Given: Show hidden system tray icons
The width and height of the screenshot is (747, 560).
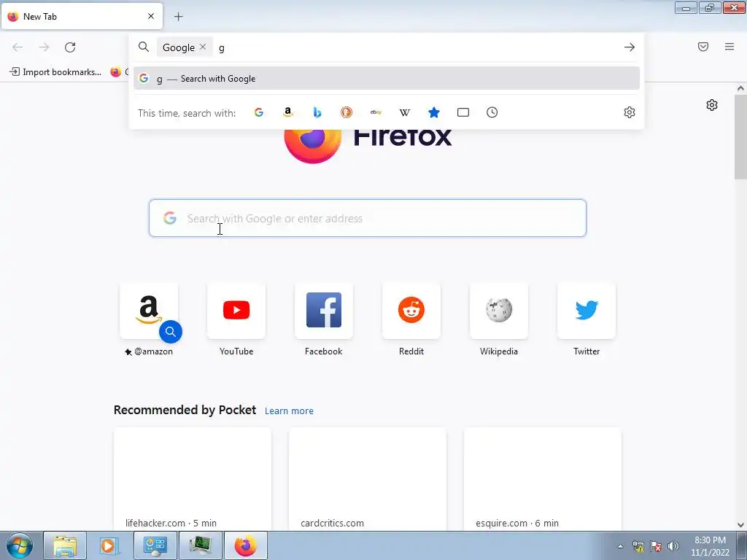Looking at the screenshot, I should 620,546.
